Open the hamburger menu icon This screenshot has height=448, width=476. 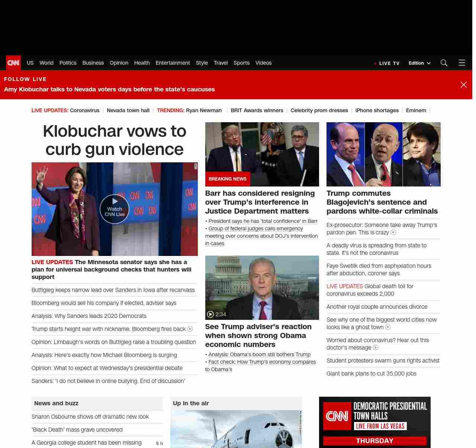(462, 63)
